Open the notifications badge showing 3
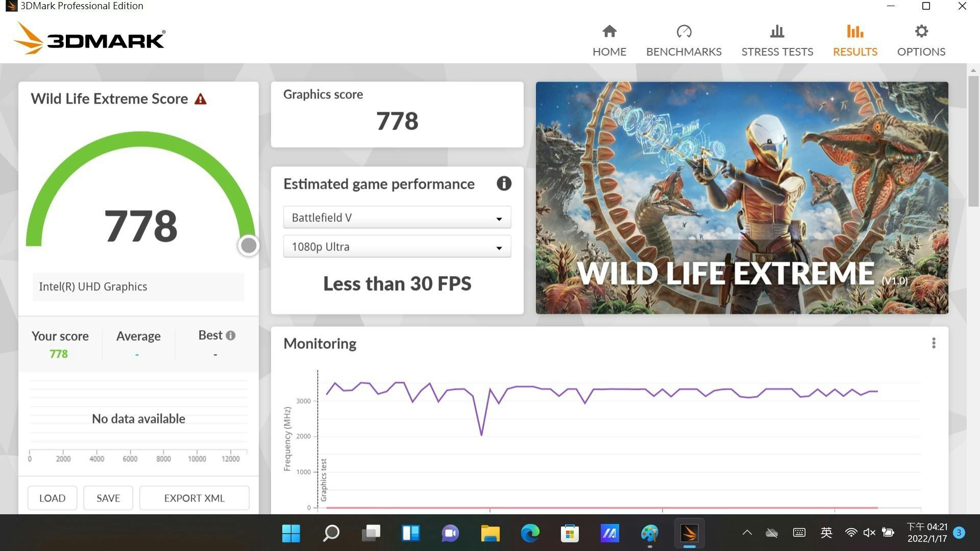Screen dimensions: 980x551 959,533
